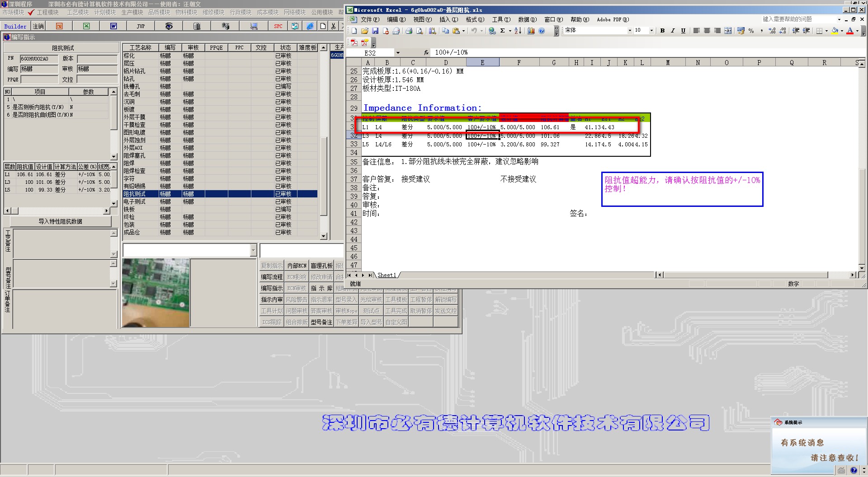Click the 型号备注 button

point(321,322)
